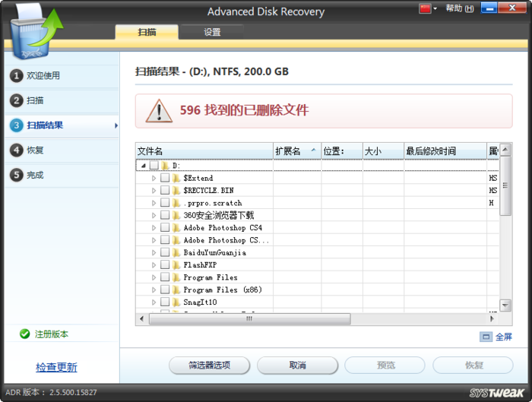Image resolution: width=532 pixels, height=402 pixels.
Task: Click the 360安全浏览器下载 folder icon
Action: coord(176,215)
